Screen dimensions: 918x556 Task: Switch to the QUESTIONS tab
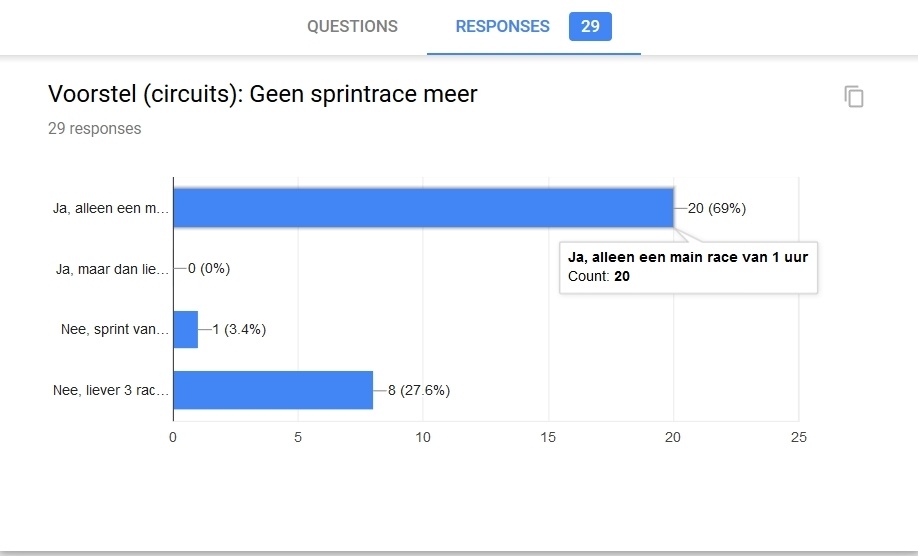352,27
